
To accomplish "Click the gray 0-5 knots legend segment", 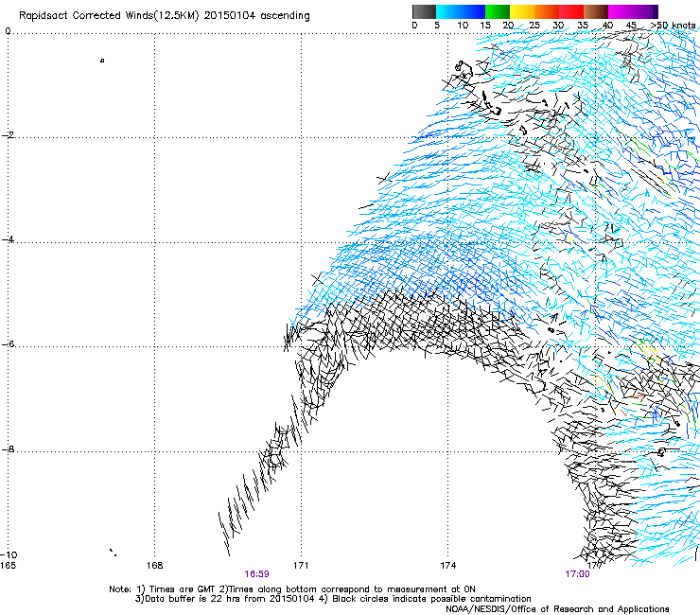I will coord(424,11).
